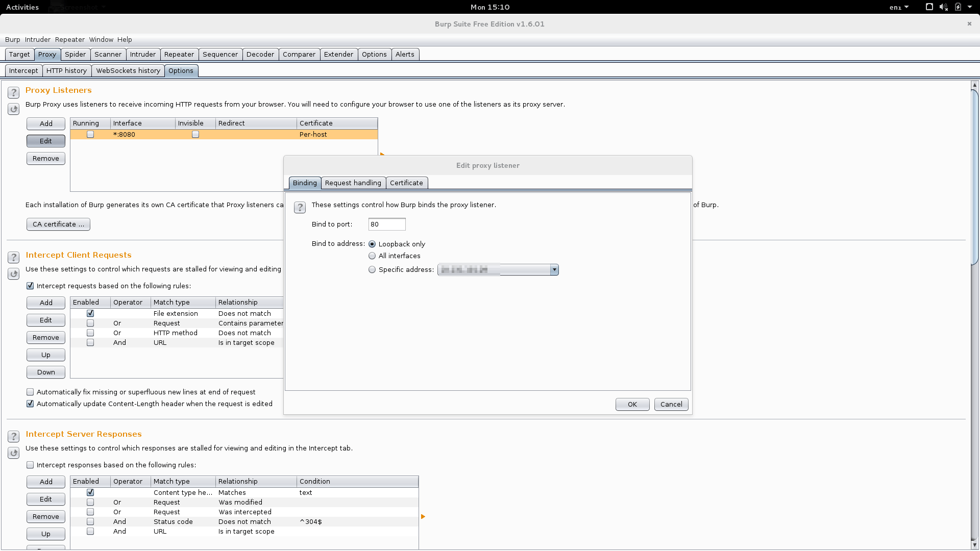Toggle Intercept responses based on rules checkbox
The height and width of the screenshot is (551, 980).
[x=30, y=465]
